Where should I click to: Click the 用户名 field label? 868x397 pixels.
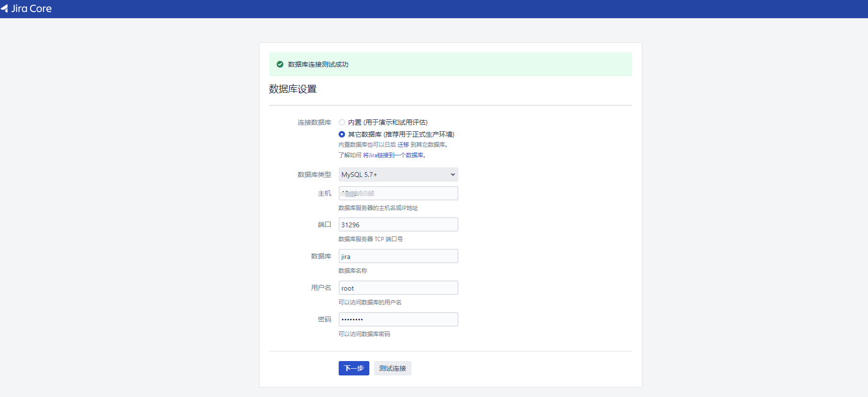[321, 288]
